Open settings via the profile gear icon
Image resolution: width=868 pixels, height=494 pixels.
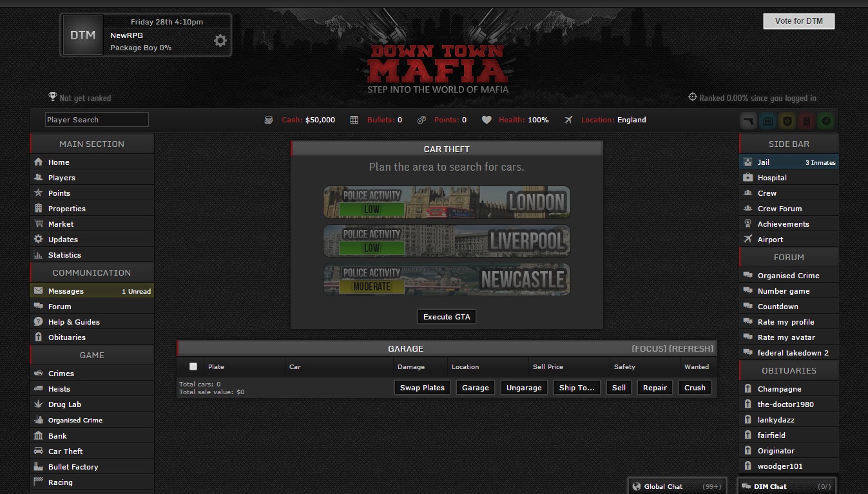(x=220, y=41)
